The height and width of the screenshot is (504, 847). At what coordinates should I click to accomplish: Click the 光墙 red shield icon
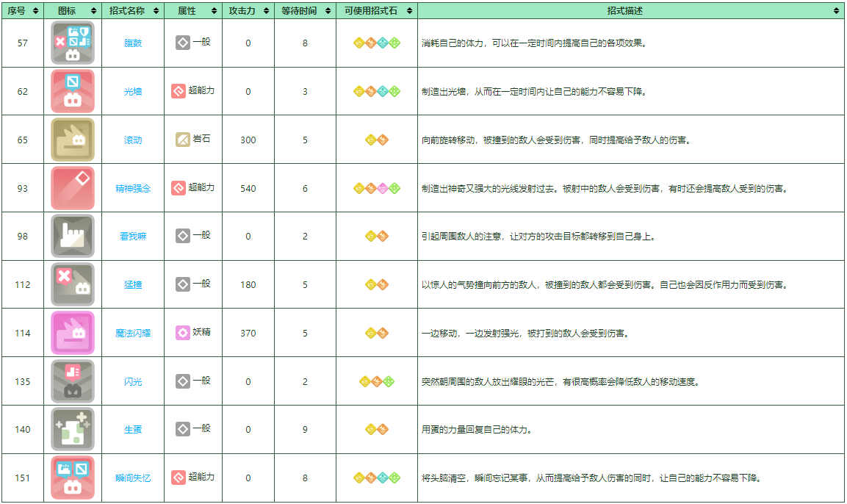pyautogui.click(x=72, y=91)
